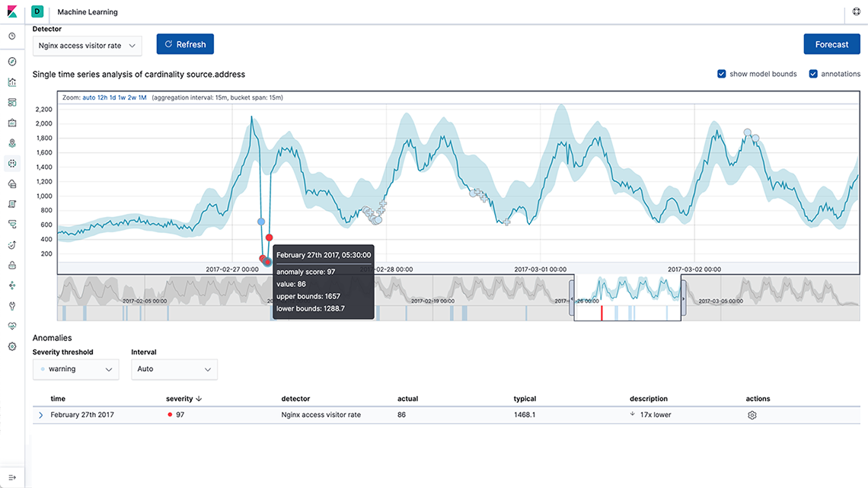Set chart zoom to 1w

121,98
